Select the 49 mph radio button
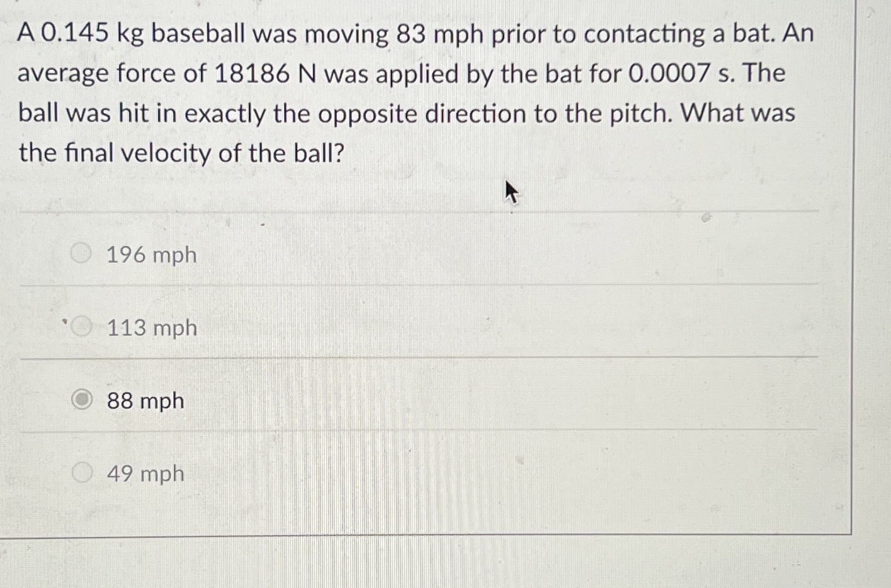Screen dimensions: 891x588 (x=81, y=472)
